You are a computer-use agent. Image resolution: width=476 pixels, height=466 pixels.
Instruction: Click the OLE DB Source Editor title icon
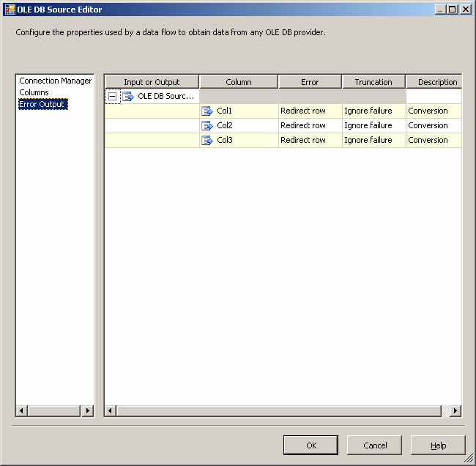click(x=10, y=10)
